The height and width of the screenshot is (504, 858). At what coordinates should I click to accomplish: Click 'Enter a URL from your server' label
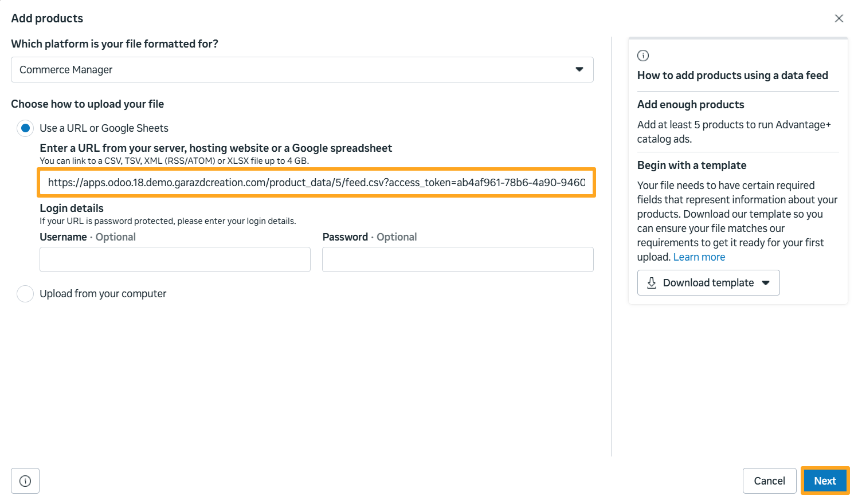216,148
